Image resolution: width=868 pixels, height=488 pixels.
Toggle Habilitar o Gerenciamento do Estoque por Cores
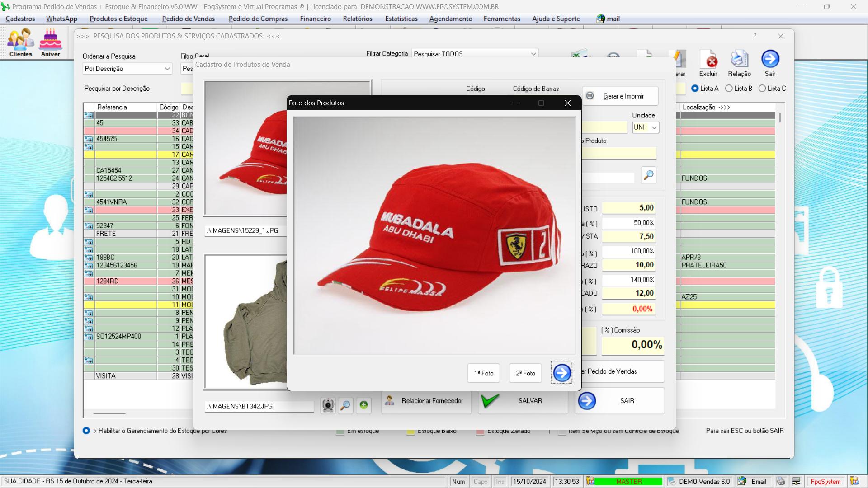pyautogui.click(x=86, y=431)
